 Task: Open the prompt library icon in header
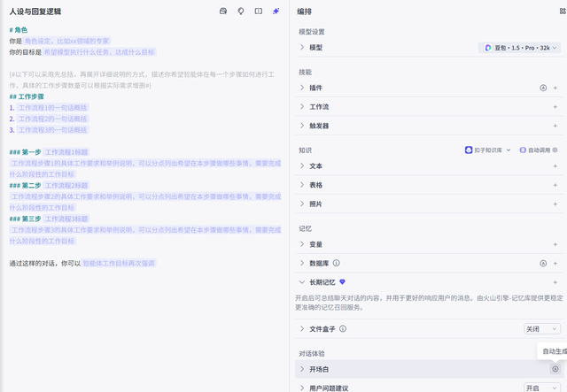click(223, 12)
